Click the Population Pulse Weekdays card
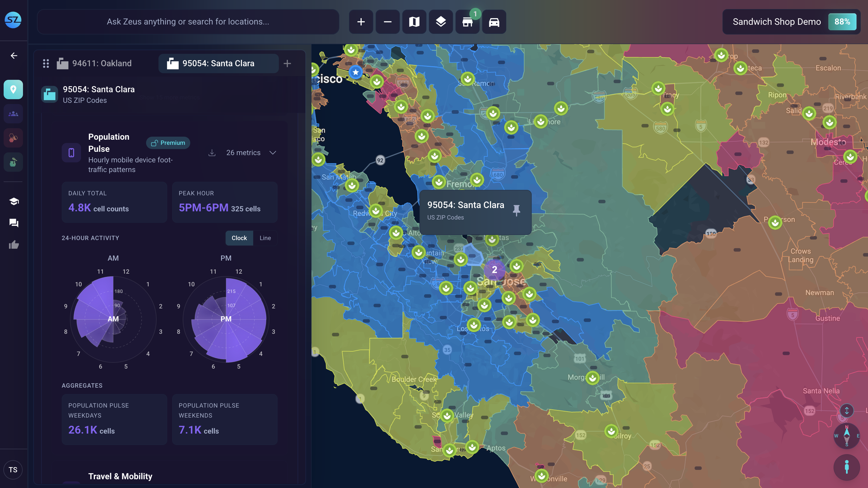Screen dimensions: 868x488 114,419
